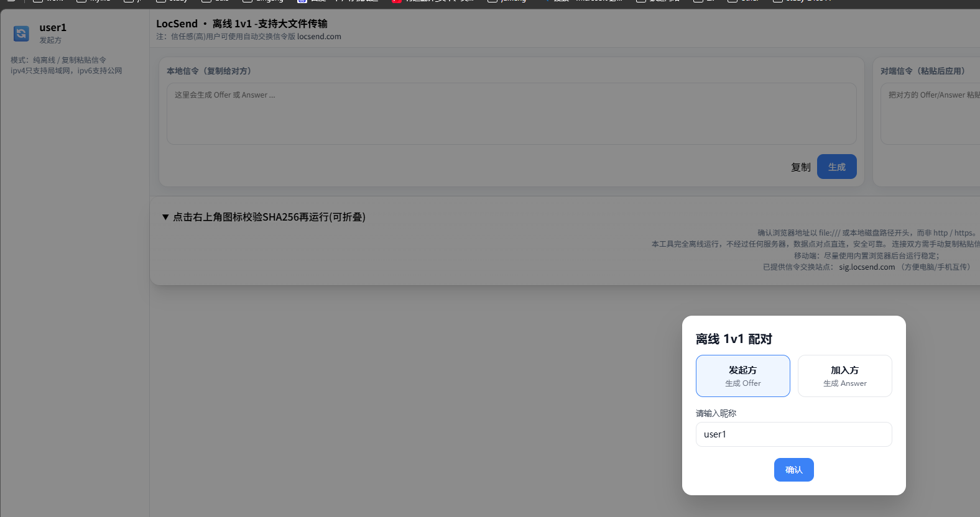Click the red bookmark favicon in the bookmarks bar

click(396, 2)
